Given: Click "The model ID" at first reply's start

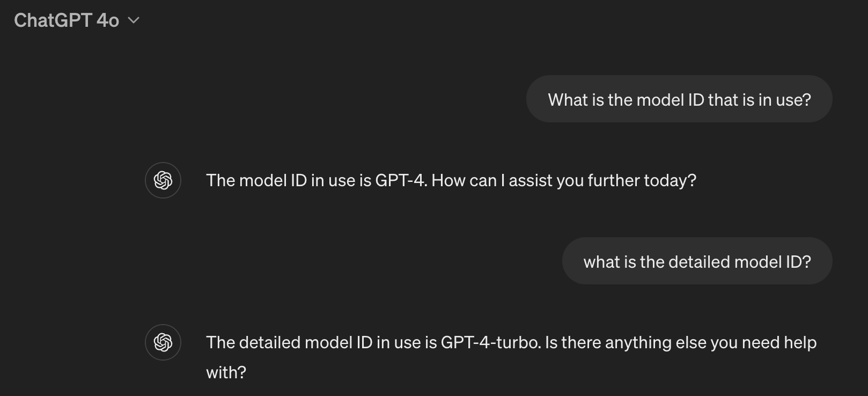Looking at the screenshot, I should click(256, 180).
